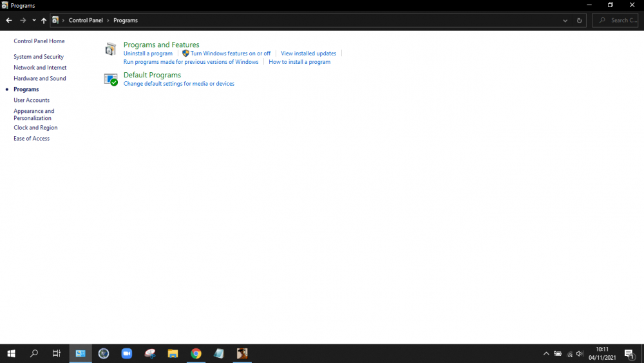This screenshot has height=363, width=644.
Task: Open User Accounts category
Action: [x=31, y=101]
